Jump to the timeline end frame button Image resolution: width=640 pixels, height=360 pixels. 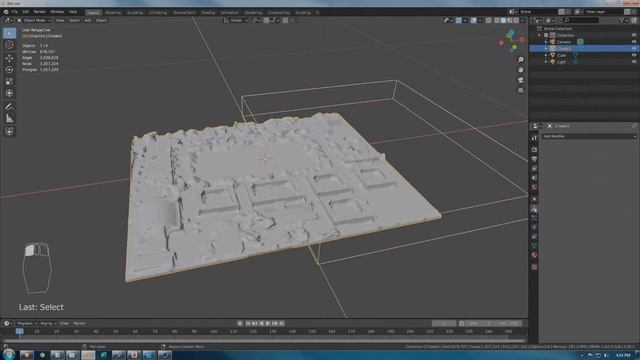pyautogui.click(x=282, y=323)
